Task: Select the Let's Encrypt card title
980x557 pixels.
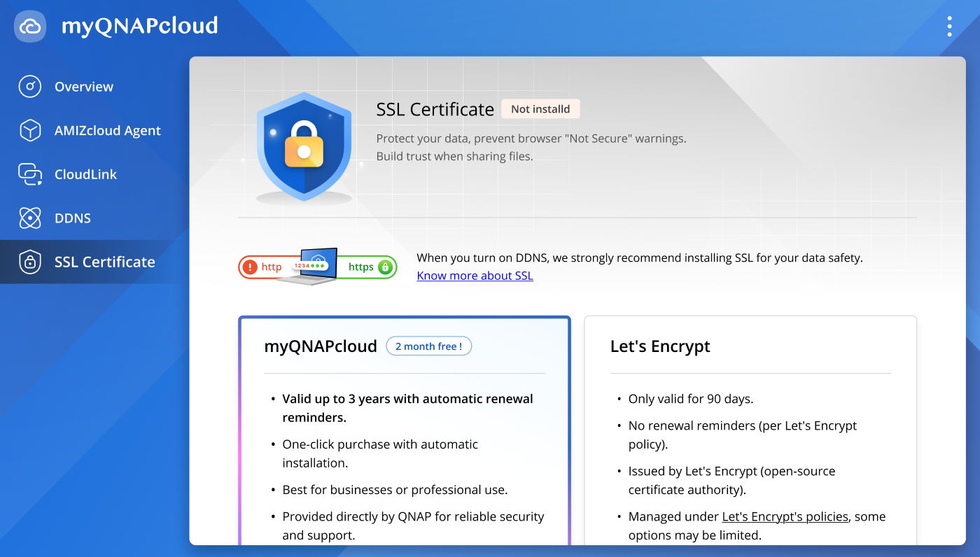Action: [x=660, y=346]
